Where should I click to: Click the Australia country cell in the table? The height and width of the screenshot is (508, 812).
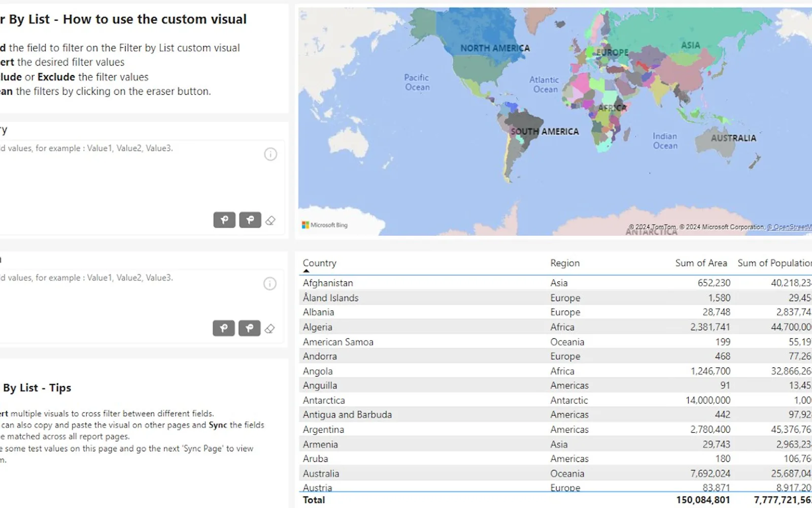(x=321, y=473)
